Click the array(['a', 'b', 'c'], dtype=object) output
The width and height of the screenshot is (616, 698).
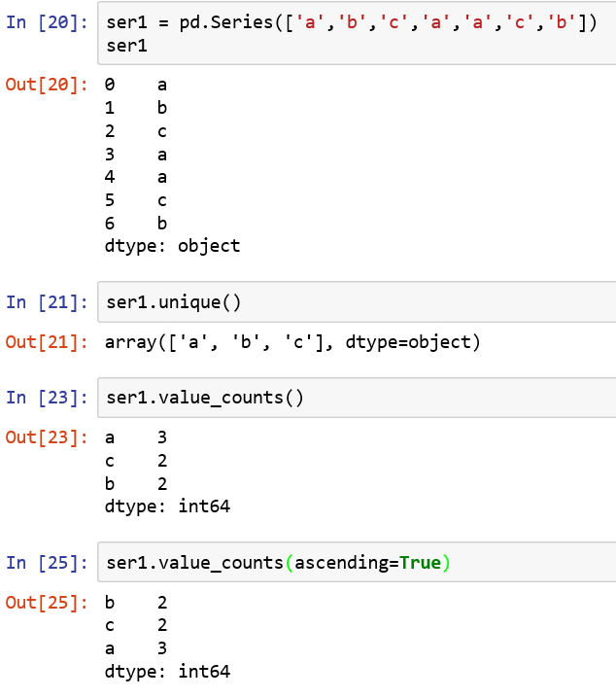[x=292, y=342]
